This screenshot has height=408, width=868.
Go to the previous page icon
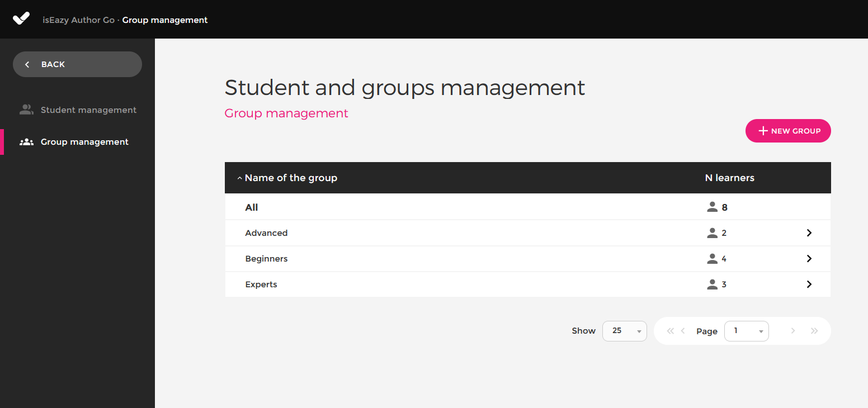click(683, 331)
